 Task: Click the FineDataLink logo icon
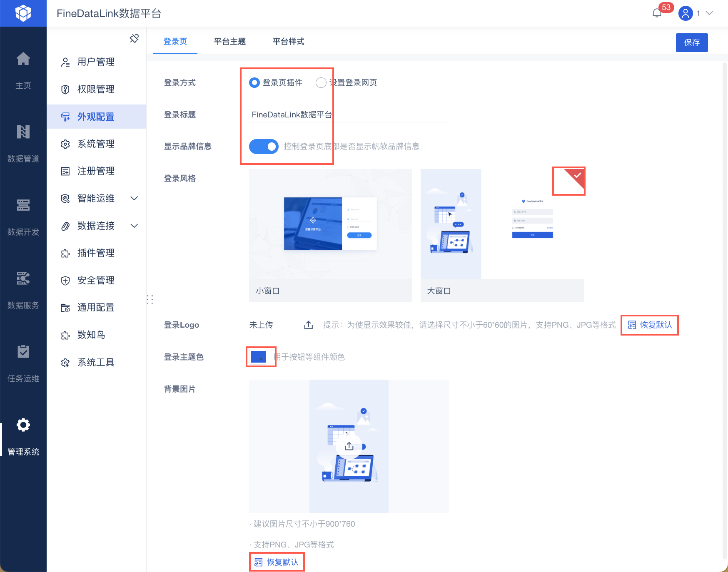(23, 13)
